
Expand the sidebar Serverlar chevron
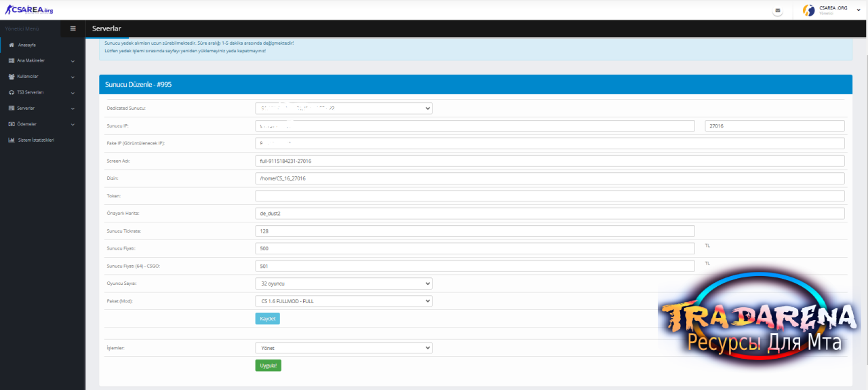[73, 109]
